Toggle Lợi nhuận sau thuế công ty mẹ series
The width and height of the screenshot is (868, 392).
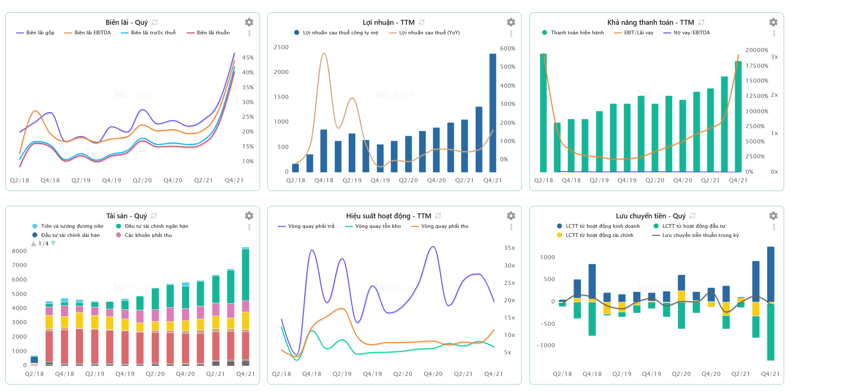[x=336, y=33]
